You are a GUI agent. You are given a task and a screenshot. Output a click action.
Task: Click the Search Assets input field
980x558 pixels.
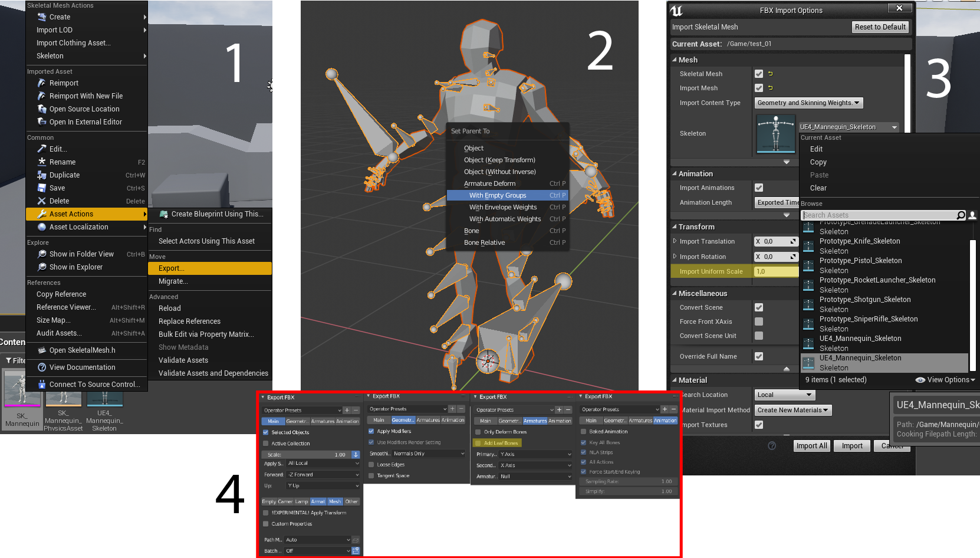[x=879, y=215]
